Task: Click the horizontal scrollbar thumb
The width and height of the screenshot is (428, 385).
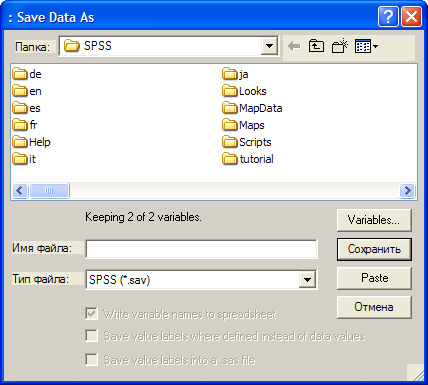Action: click(49, 191)
